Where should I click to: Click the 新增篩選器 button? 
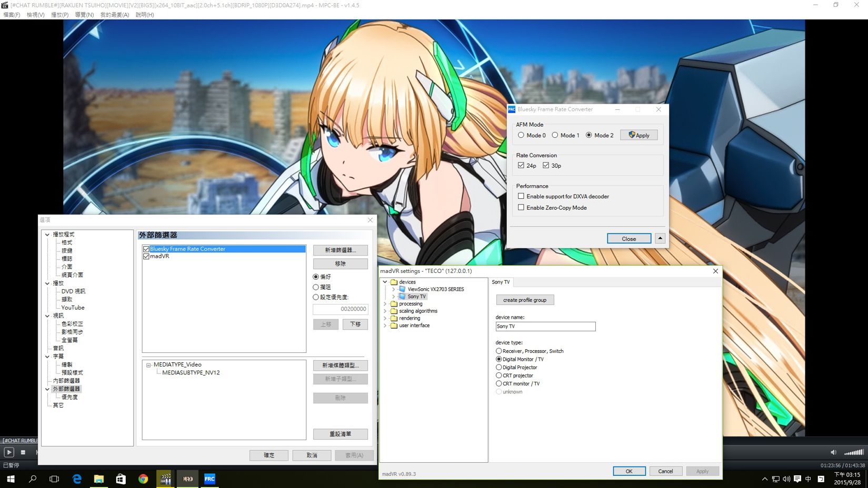coord(341,250)
